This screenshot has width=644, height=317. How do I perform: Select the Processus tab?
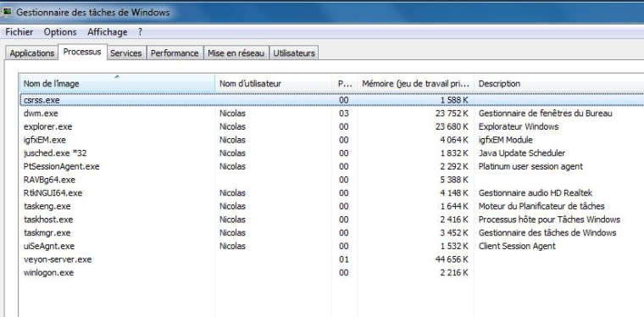82,53
